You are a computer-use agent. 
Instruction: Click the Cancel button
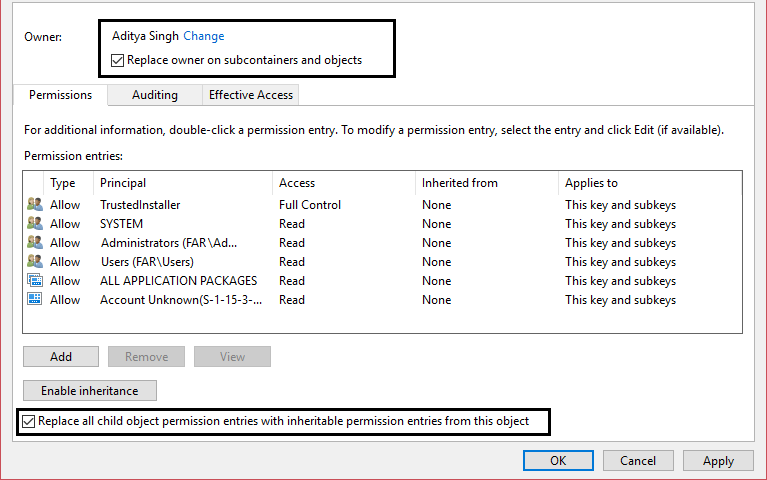pyautogui.click(x=638, y=460)
